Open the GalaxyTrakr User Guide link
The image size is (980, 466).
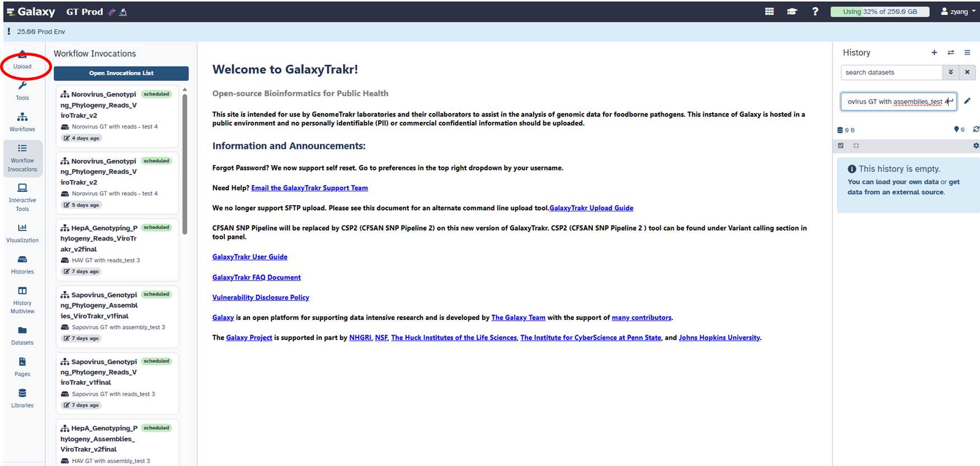249,257
